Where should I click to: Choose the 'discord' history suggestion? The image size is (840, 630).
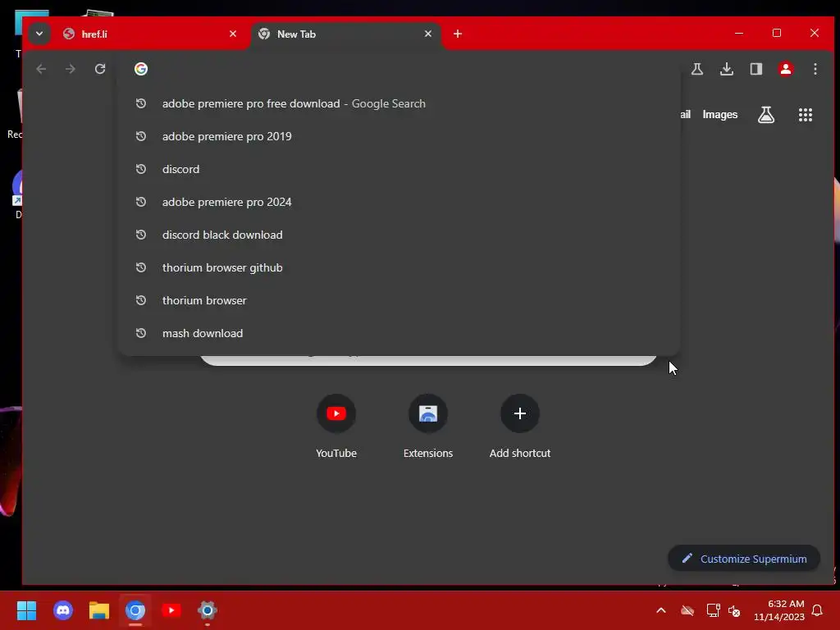[x=399, y=169]
